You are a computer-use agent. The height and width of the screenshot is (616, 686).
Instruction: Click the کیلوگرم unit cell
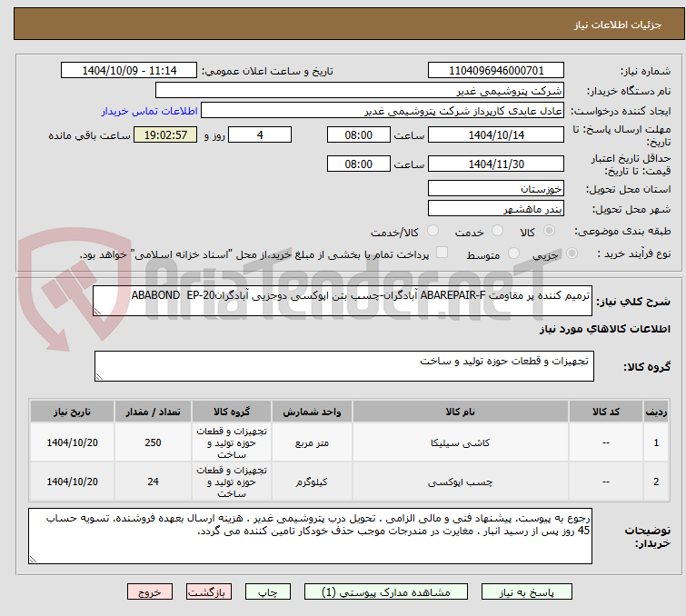pyautogui.click(x=312, y=482)
